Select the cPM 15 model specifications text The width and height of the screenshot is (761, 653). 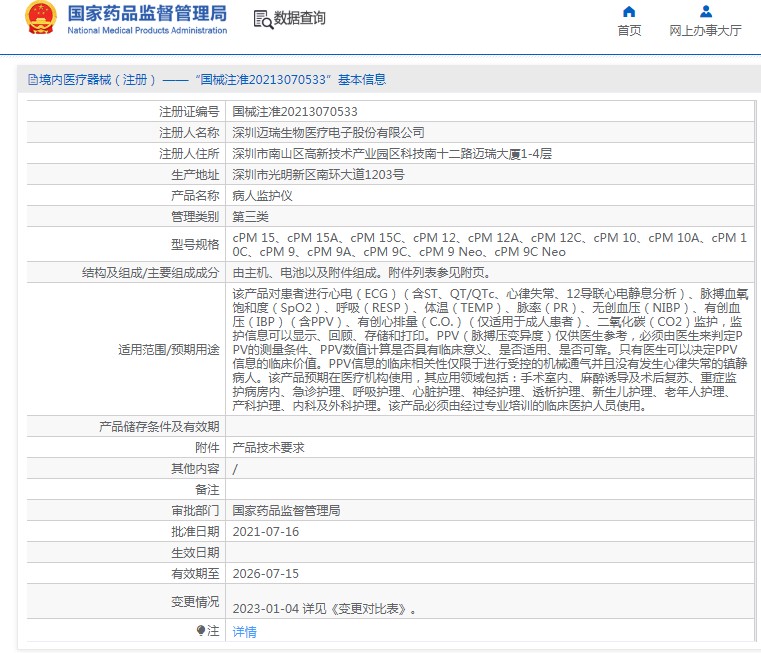(489, 245)
